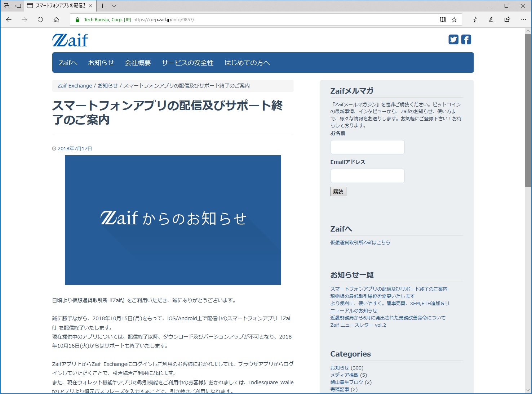Refresh the page with the reload icon
Screen dimensions: 532x394
pyautogui.click(x=40, y=20)
